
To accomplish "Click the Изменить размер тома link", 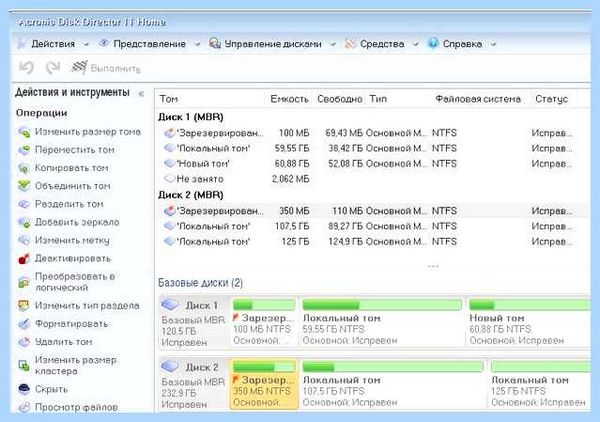I will click(x=88, y=132).
